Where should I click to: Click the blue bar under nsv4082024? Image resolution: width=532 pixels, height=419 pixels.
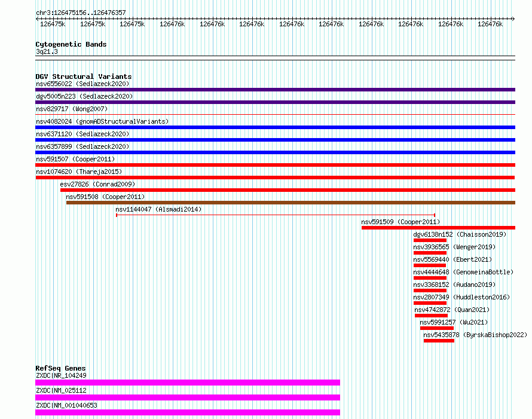pyautogui.click(x=275, y=127)
